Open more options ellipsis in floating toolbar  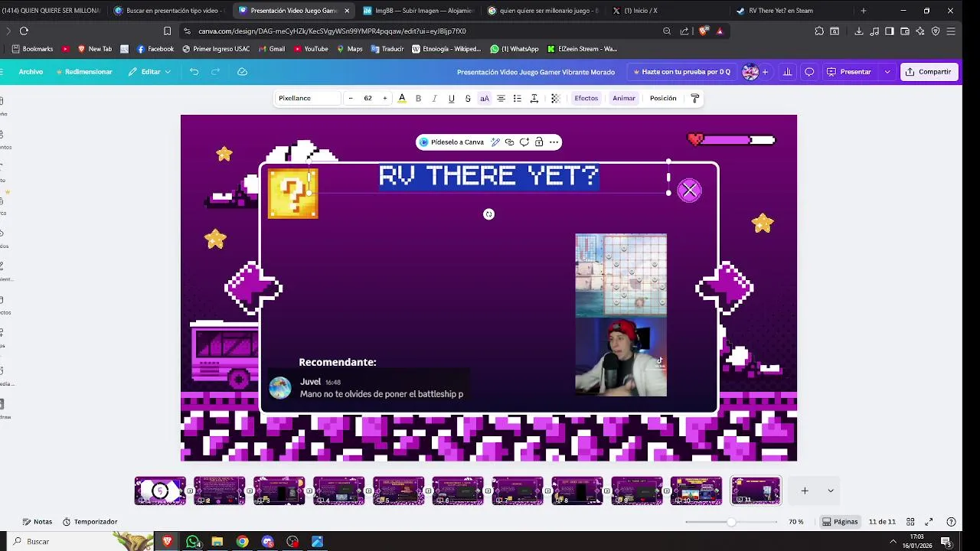554,142
